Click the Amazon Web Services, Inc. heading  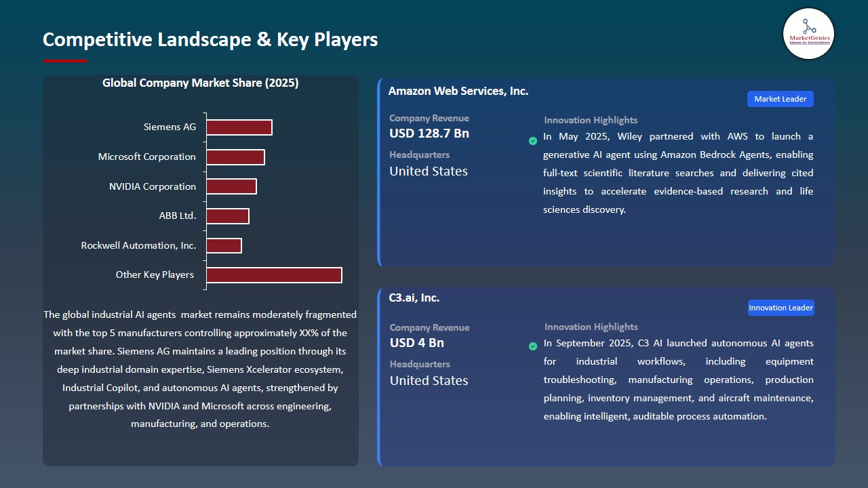[458, 91]
